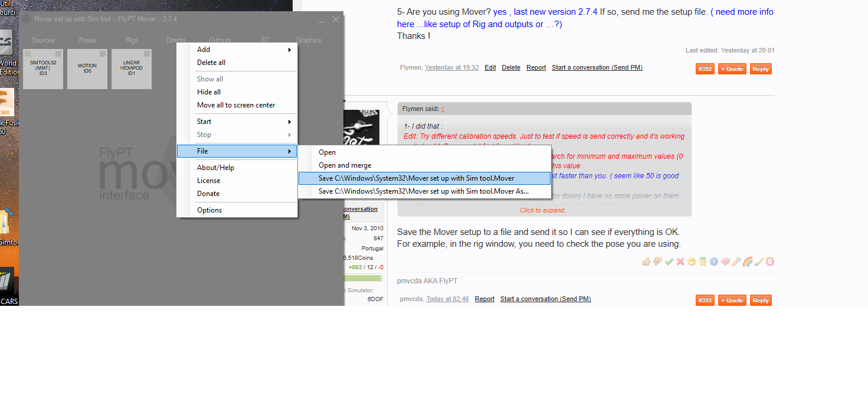Click the Donate menu entry
868x405 pixels.
(x=237, y=194)
